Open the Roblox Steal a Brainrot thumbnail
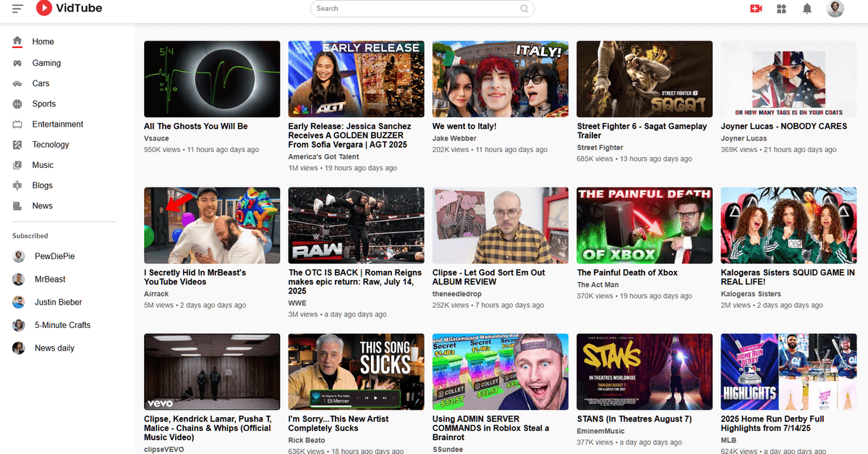 pos(501,371)
